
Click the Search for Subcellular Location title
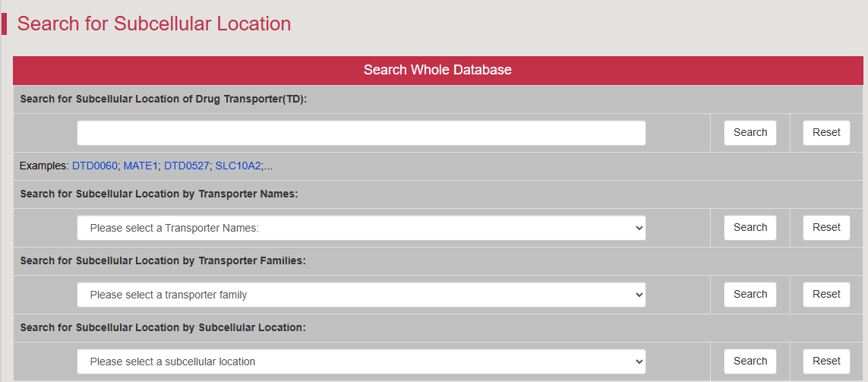pos(154,24)
